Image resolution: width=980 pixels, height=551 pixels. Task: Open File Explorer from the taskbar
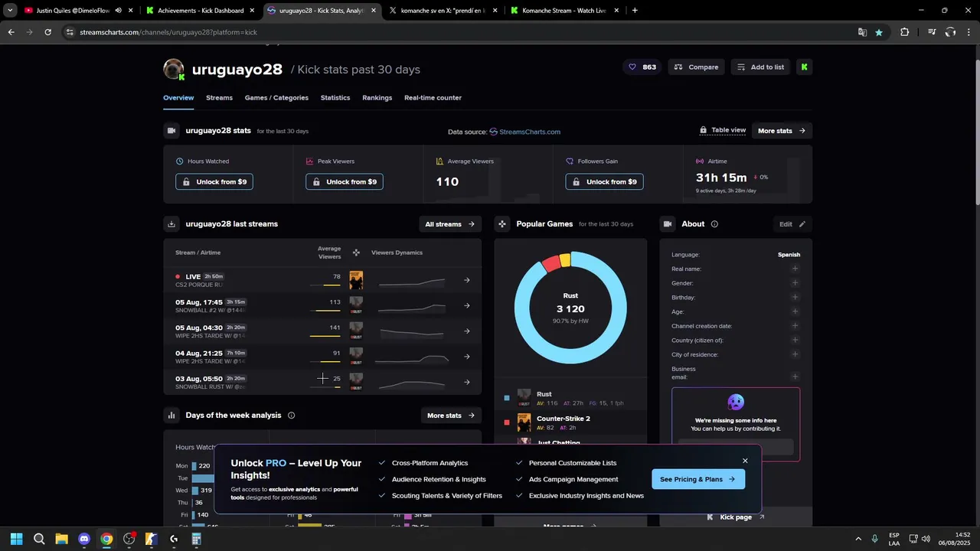[x=61, y=539]
